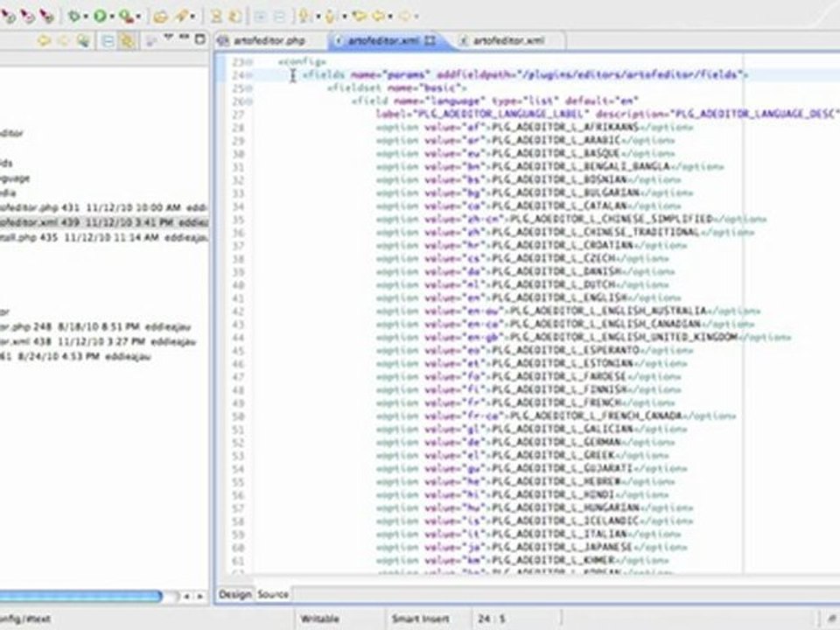Image resolution: width=840 pixels, height=630 pixels.
Task: Switch to the Design tab
Action: (234, 594)
